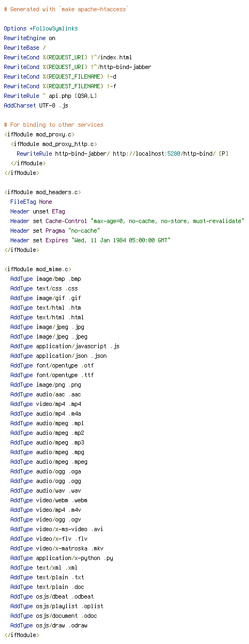Select the "AddCharset UTF-8 .js" line
Viewport: 249px width, 644px height.
(x=36, y=105)
